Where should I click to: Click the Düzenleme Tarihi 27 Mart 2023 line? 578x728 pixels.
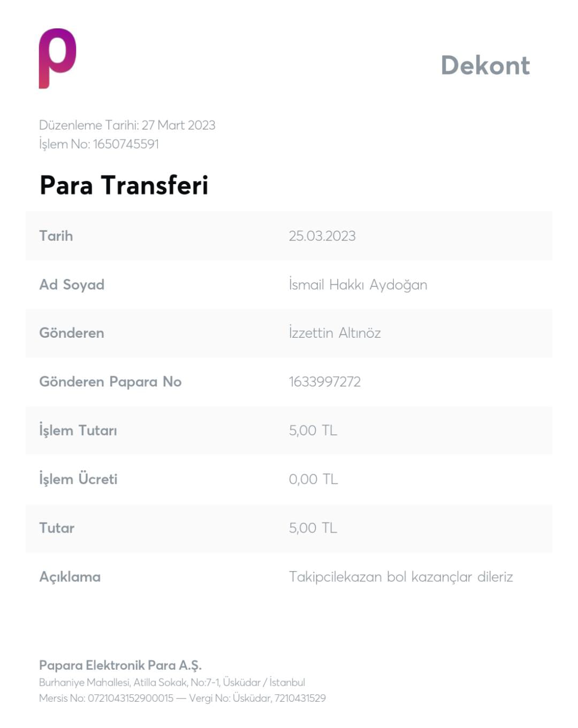tap(127, 125)
